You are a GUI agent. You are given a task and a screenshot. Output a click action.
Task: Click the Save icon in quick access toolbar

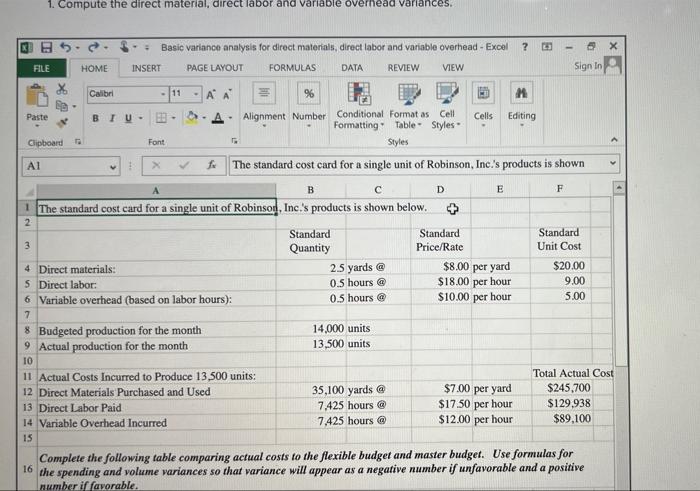pos(46,47)
